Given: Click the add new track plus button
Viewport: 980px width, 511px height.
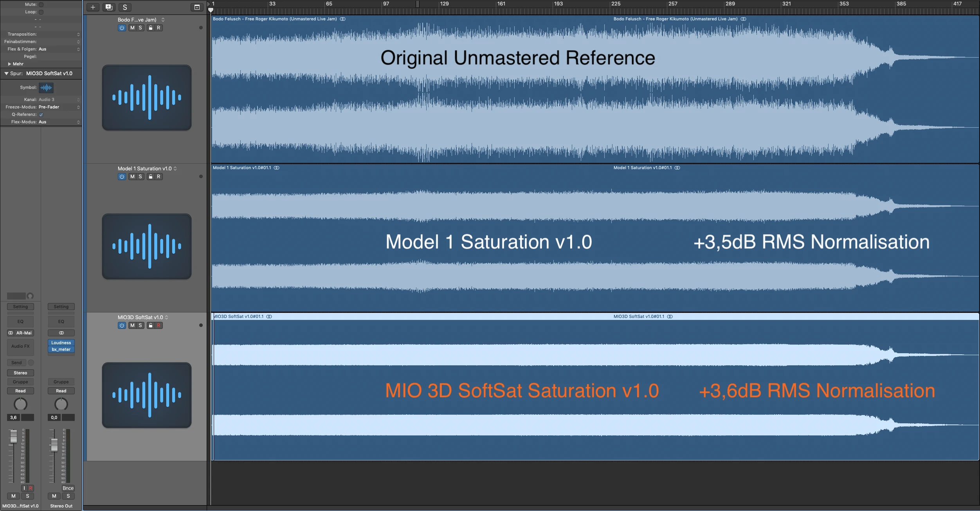Looking at the screenshot, I should tap(93, 7).
